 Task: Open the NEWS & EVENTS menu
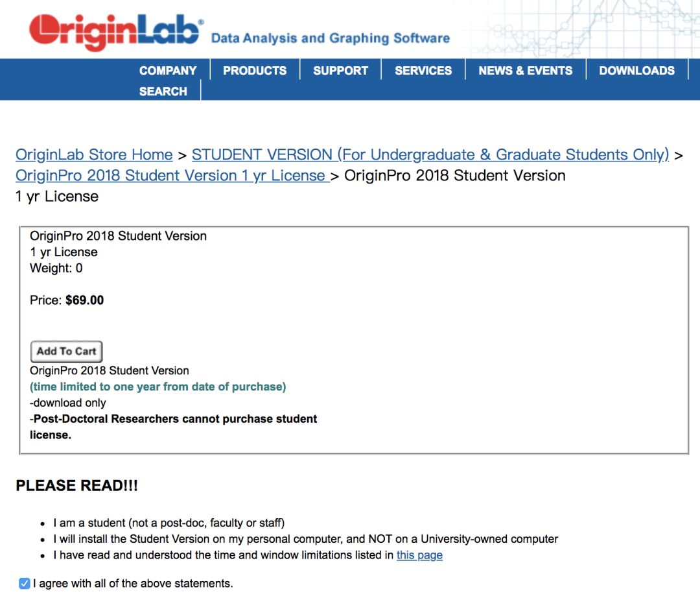(x=526, y=71)
